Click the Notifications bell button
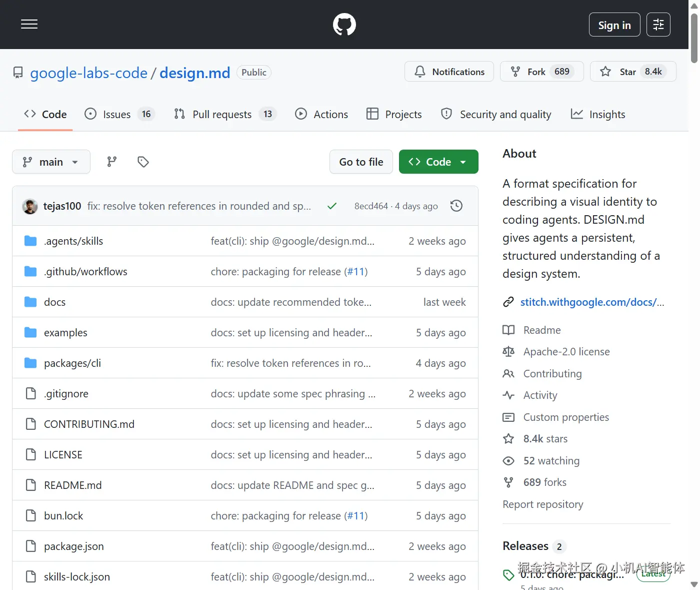This screenshot has height=590, width=700. click(449, 72)
